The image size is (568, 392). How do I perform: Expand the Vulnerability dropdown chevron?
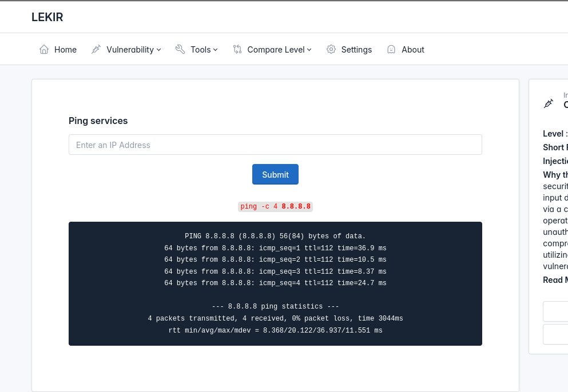pyautogui.click(x=159, y=50)
